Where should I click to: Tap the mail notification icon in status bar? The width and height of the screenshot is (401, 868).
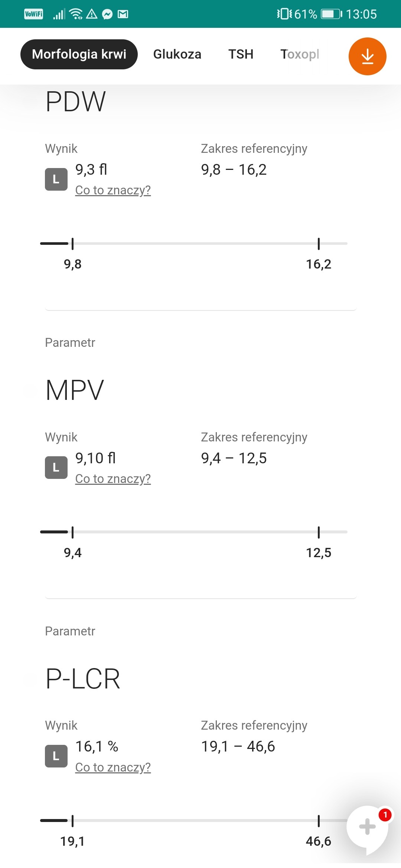click(123, 14)
